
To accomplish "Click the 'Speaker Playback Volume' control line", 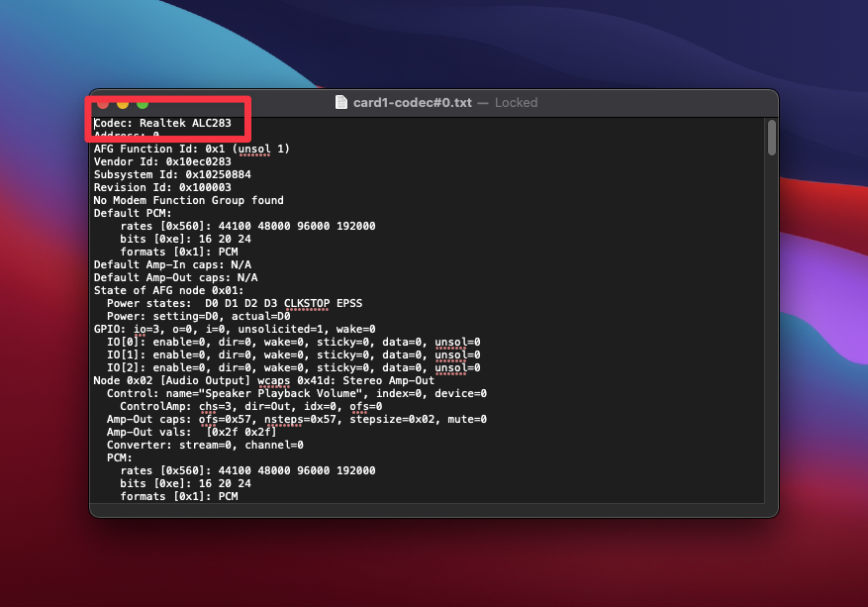I will pos(297,393).
